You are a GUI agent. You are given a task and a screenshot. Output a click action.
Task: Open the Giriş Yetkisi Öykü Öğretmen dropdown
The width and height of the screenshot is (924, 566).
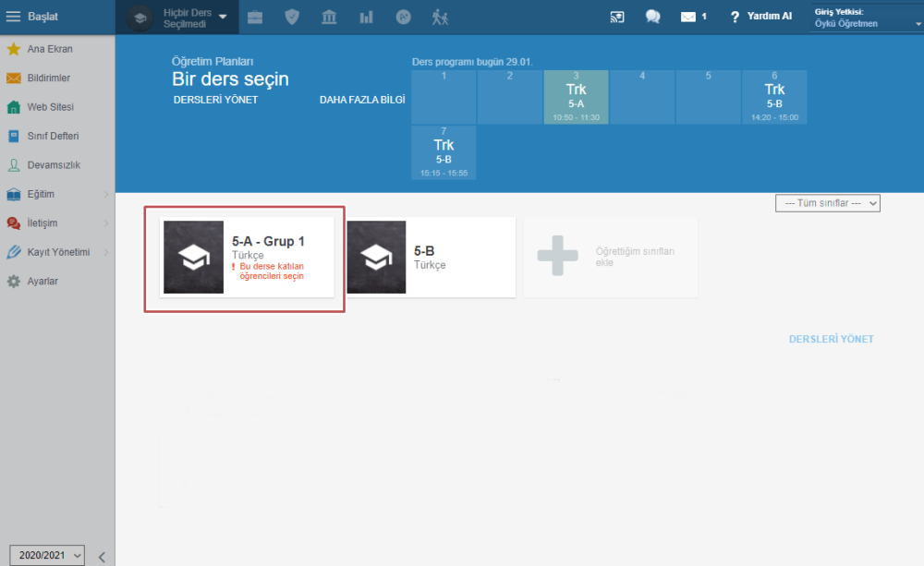(x=867, y=18)
